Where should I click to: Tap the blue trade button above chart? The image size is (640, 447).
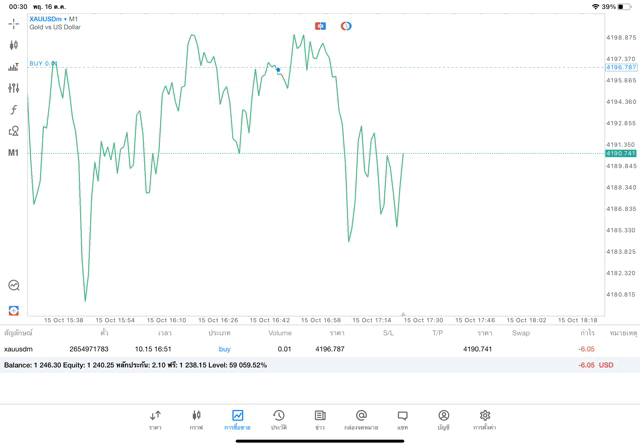click(320, 26)
